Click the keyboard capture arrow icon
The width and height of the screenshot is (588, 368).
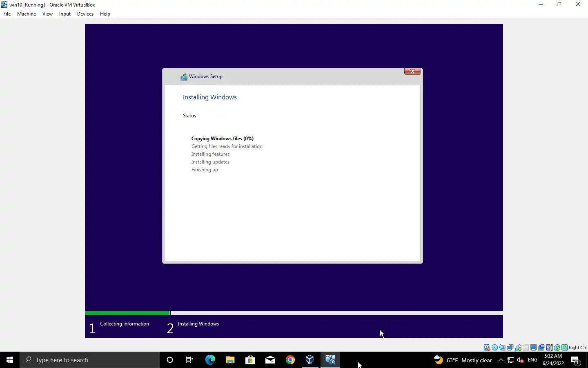(565, 348)
